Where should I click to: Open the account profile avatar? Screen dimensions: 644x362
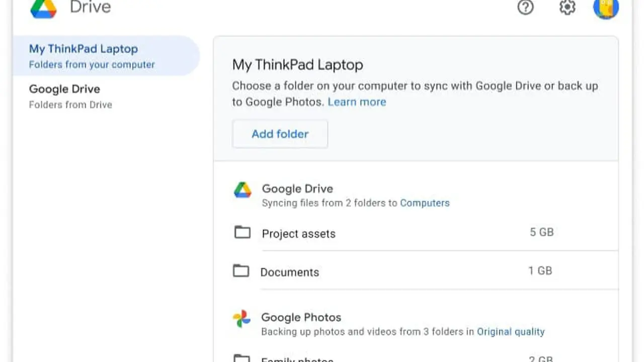click(x=606, y=7)
